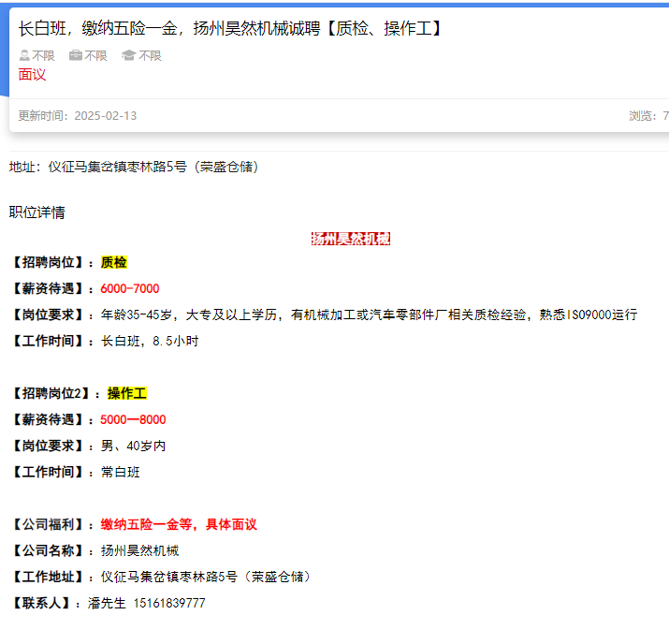This screenshot has width=669, height=644.
Task: Click the update time 2025-02-13
Action: tap(106, 116)
